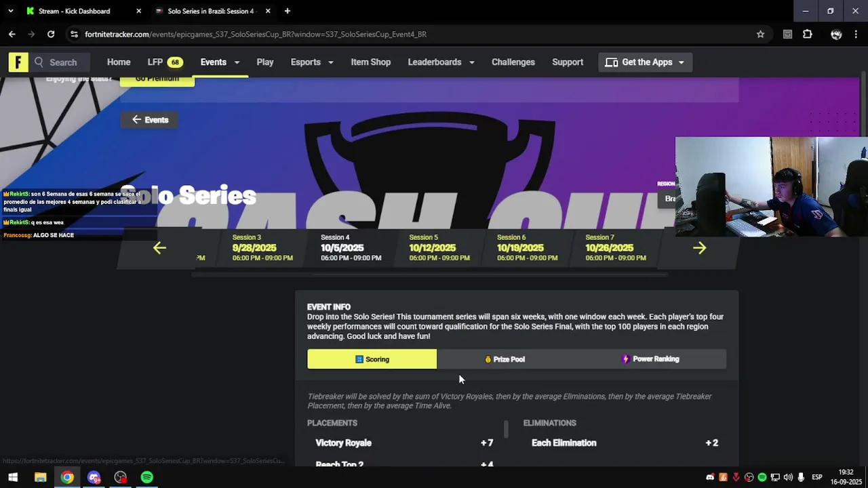868x488 pixels.
Task: Click the Each Elimination scoring row
Action: 625,443
